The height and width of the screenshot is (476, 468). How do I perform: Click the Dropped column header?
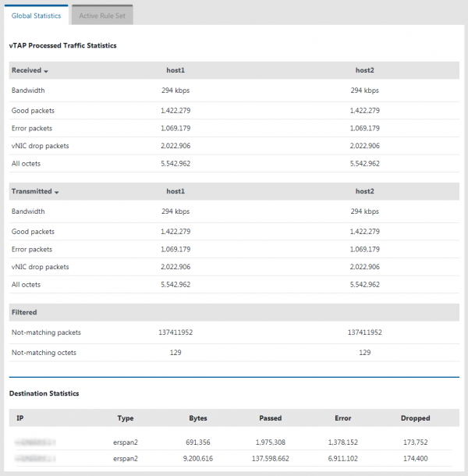(x=415, y=418)
